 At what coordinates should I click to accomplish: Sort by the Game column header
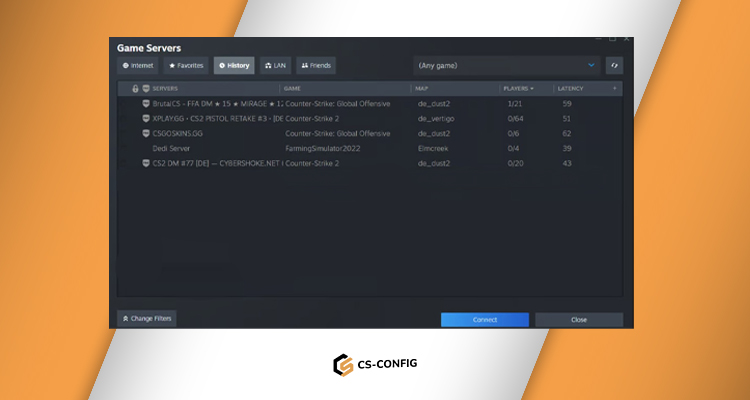292,89
